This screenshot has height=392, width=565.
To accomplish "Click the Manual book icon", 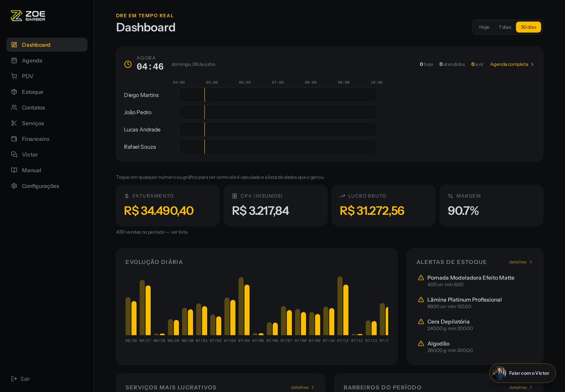I will point(14,170).
